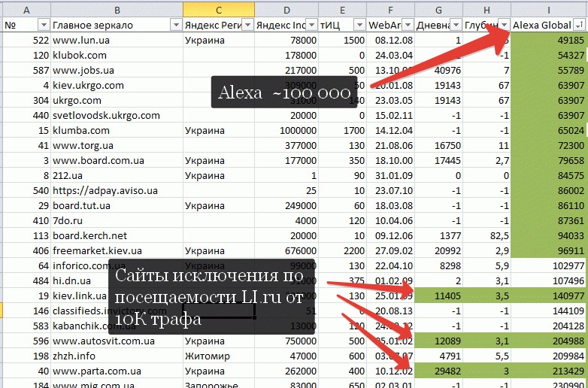Select column I header
Viewport: 588px width, 388px height.
[x=549, y=10]
